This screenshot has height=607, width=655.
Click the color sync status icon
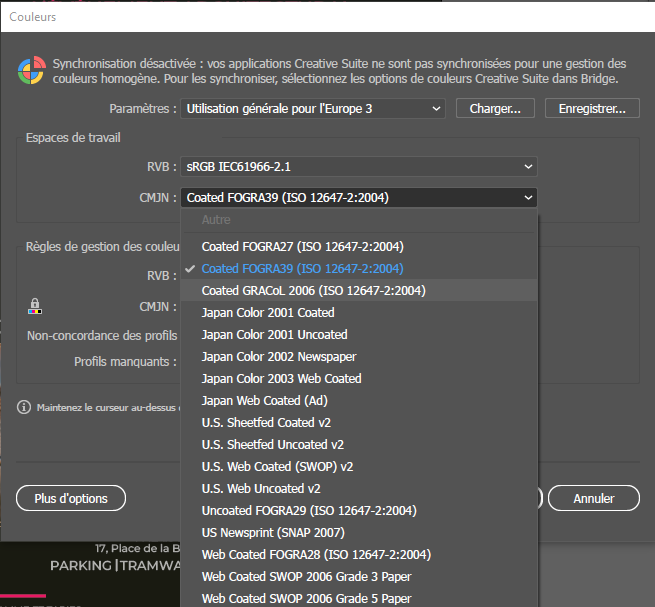click(31, 71)
